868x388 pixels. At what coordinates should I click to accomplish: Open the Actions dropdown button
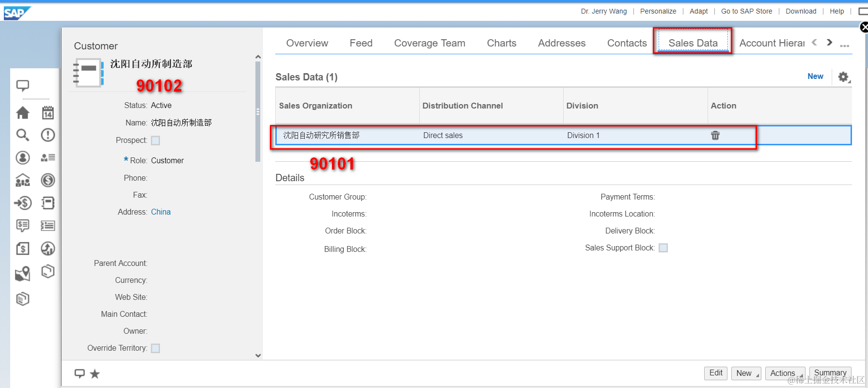tap(785, 373)
